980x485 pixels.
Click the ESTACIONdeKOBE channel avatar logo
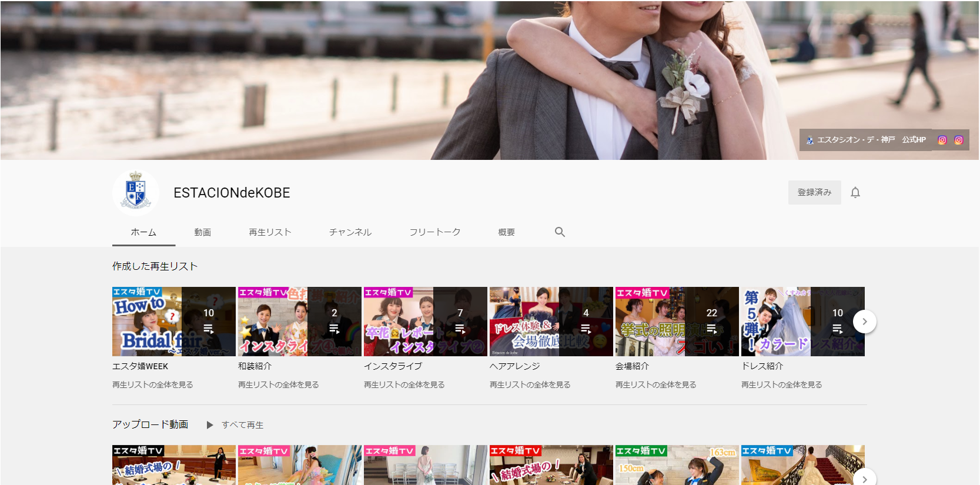click(x=136, y=193)
